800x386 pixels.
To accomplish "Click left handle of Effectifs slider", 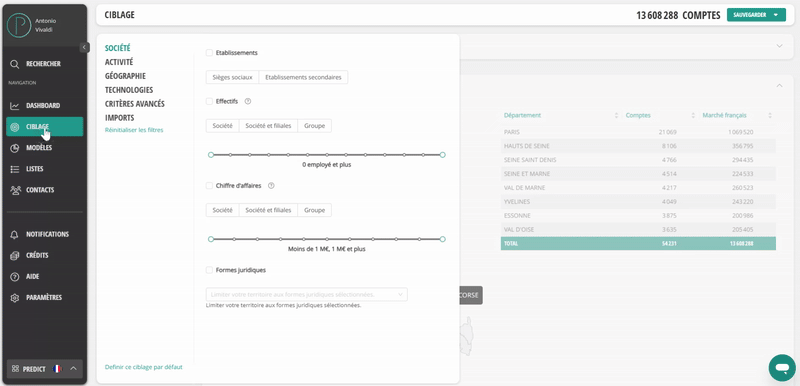I will [x=211, y=155].
